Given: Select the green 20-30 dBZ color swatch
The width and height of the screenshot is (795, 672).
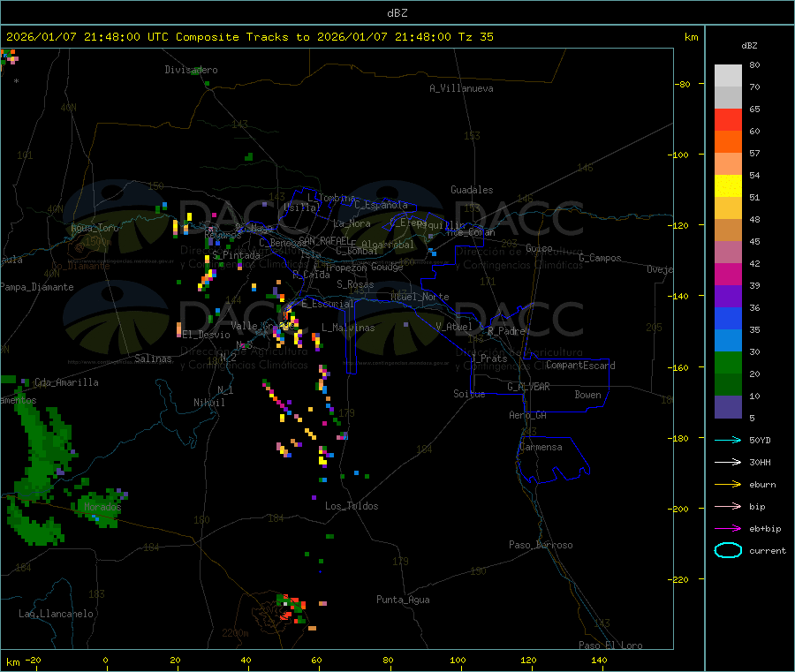Looking at the screenshot, I should [728, 362].
